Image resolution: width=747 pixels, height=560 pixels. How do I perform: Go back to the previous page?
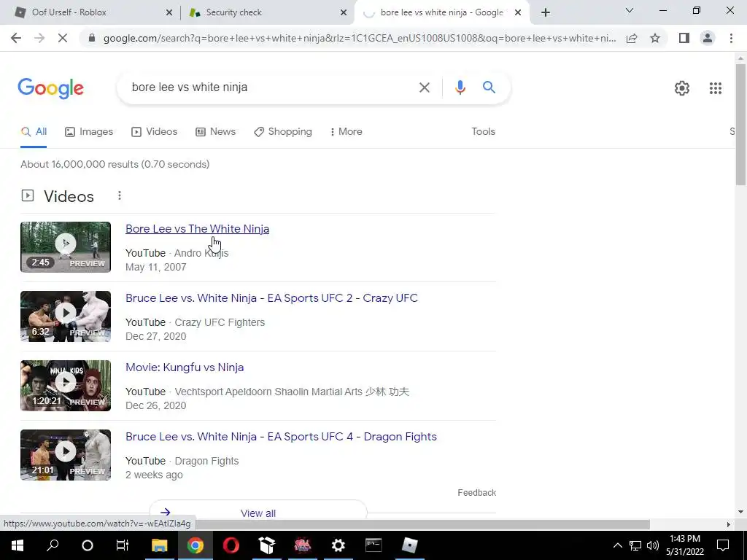pos(16,38)
